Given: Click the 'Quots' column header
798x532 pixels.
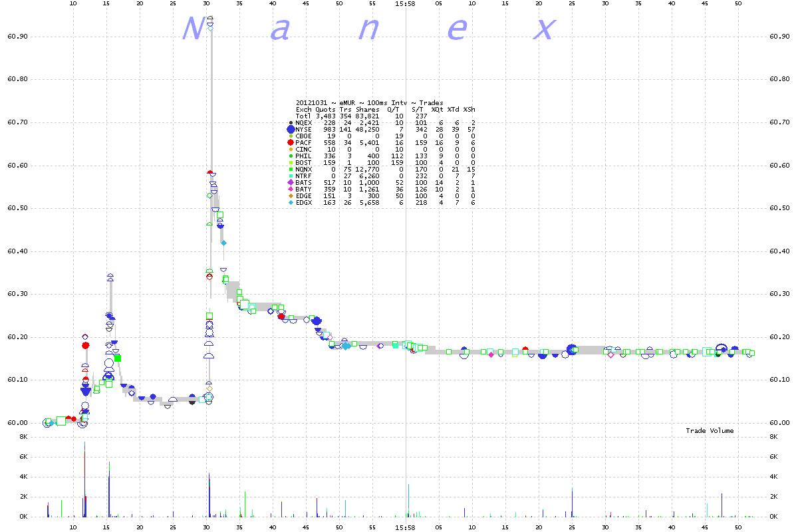Looking at the screenshot, I should point(325,110).
